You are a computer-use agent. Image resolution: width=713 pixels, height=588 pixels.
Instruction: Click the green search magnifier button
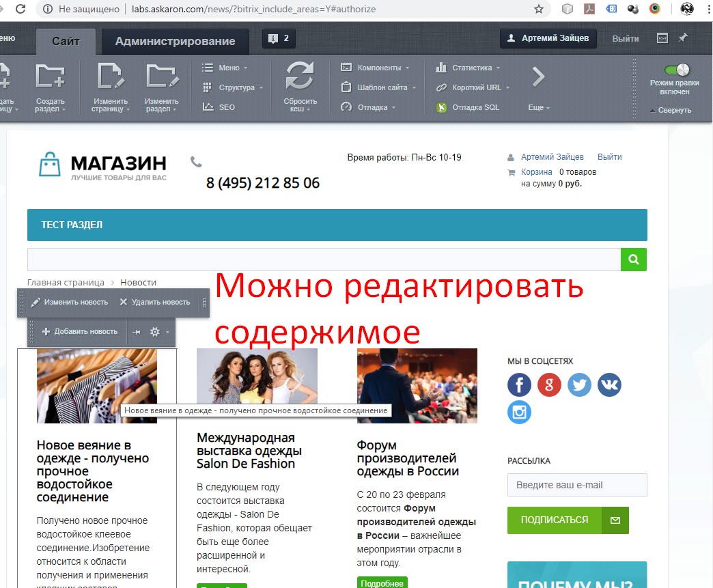point(633,260)
